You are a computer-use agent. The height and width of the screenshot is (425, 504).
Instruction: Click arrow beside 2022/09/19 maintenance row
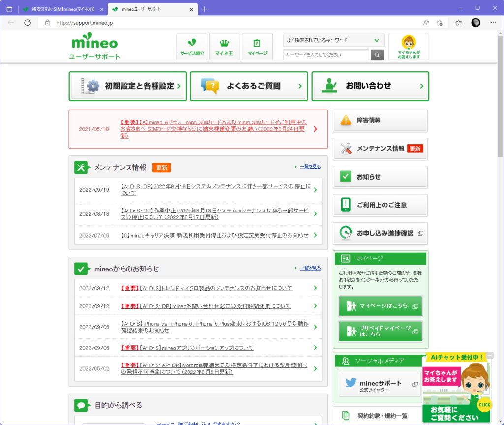[315, 190]
